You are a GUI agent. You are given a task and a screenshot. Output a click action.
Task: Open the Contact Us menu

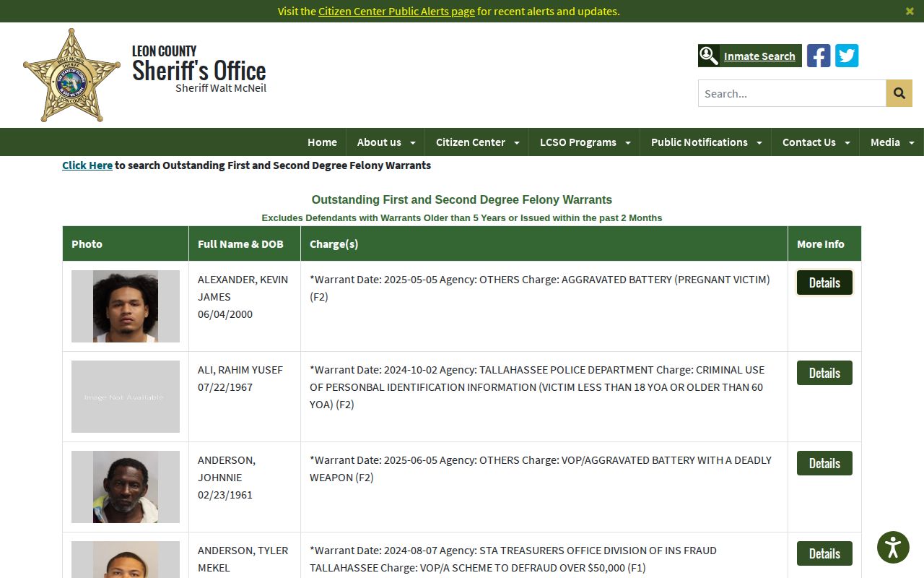(x=809, y=142)
